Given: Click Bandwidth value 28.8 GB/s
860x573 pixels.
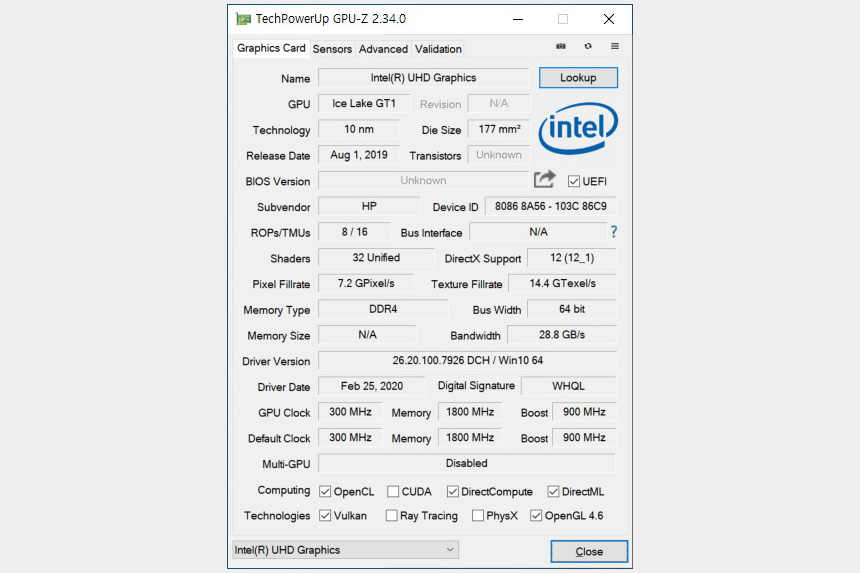Looking at the screenshot, I should point(562,335).
